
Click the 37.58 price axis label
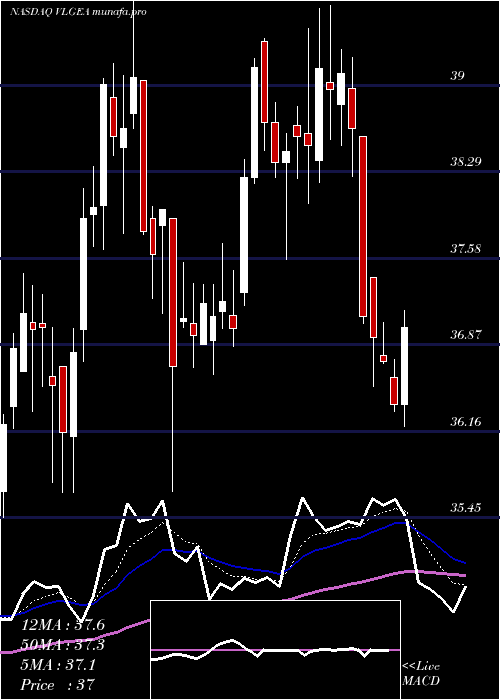pos(465,248)
